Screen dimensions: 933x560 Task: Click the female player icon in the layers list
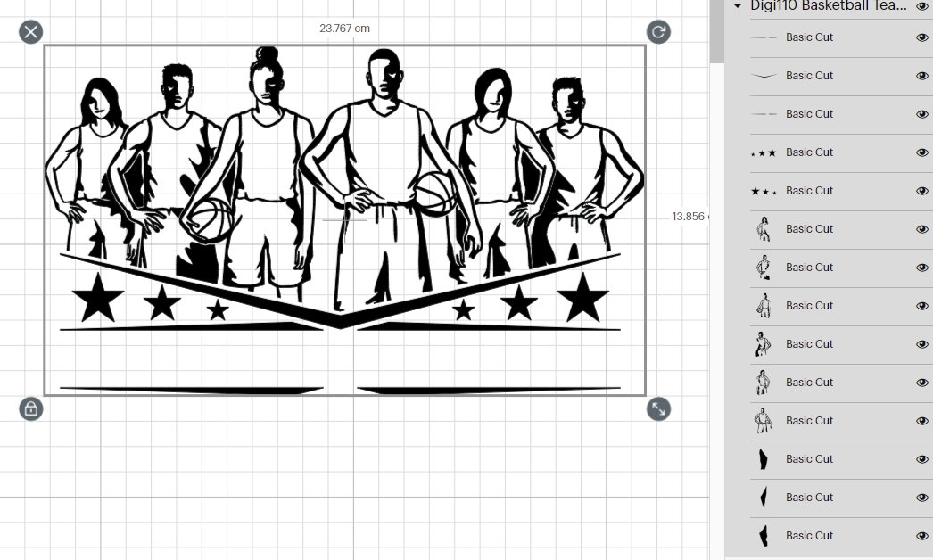coord(764,228)
